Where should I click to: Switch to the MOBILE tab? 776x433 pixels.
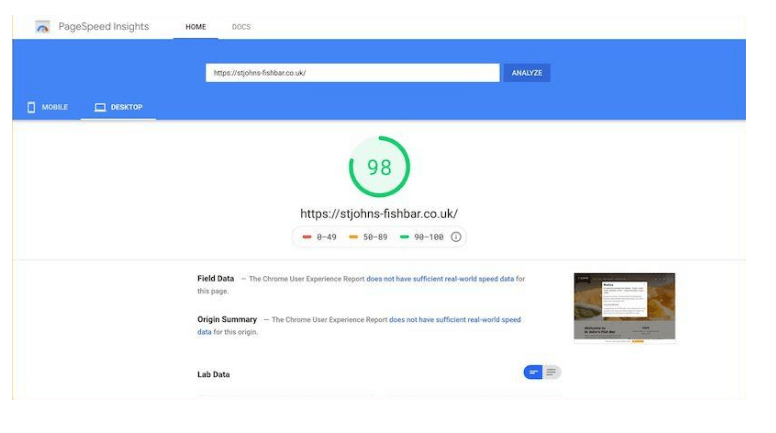tap(48, 107)
